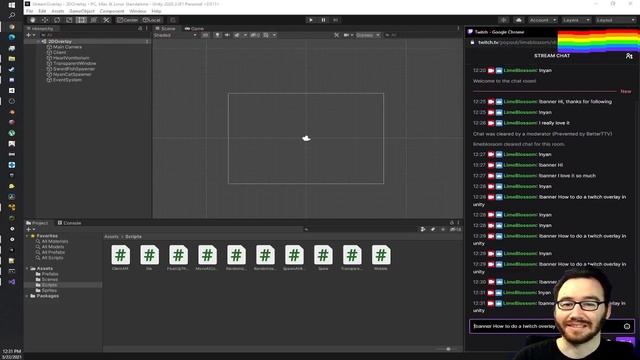This screenshot has height=360, width=640.
Task: Open the Project panel options menu
Action: [458, 223]
